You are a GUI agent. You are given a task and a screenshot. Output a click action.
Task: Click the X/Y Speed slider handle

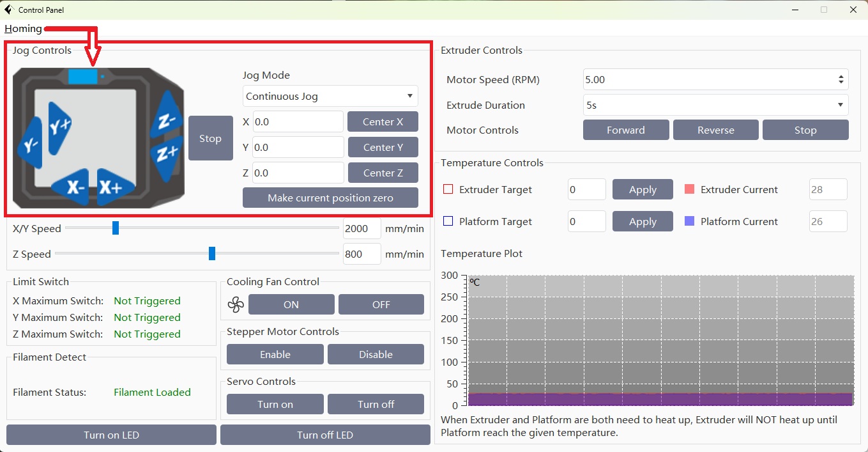[x=116, y=228]
